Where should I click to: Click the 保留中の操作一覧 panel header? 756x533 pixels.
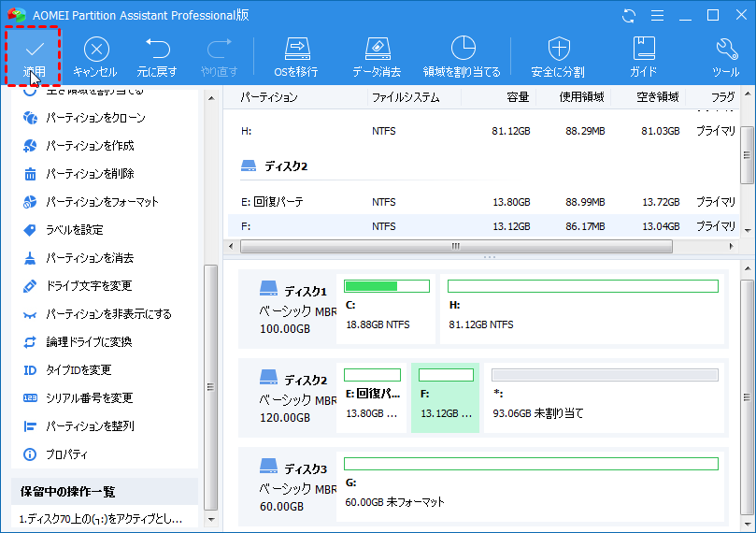(x=105, y=492)
